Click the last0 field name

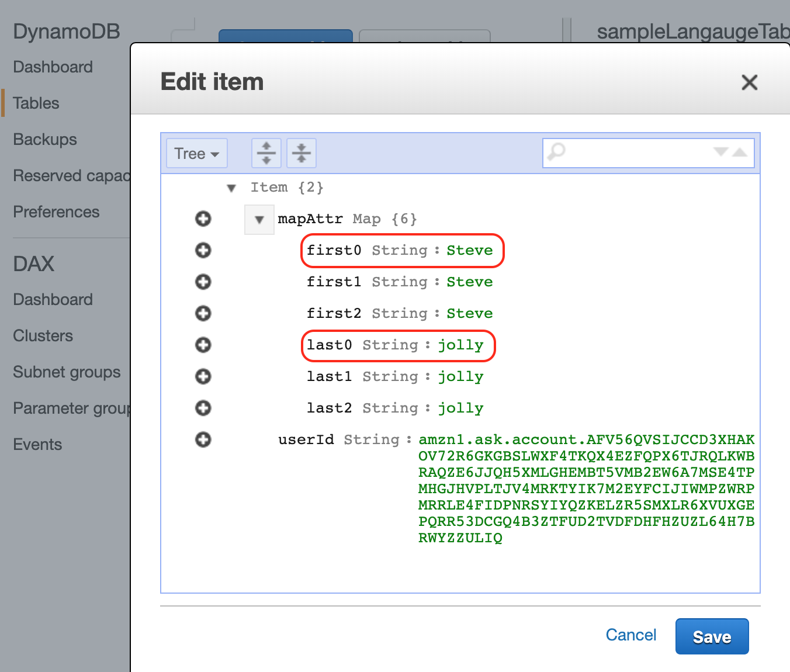pos(330,345)
